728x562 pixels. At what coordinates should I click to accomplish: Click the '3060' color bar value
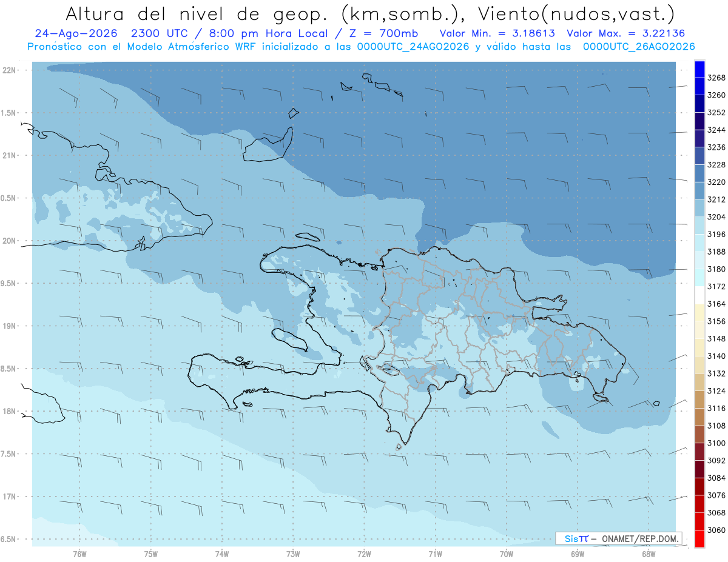(716, 530)
